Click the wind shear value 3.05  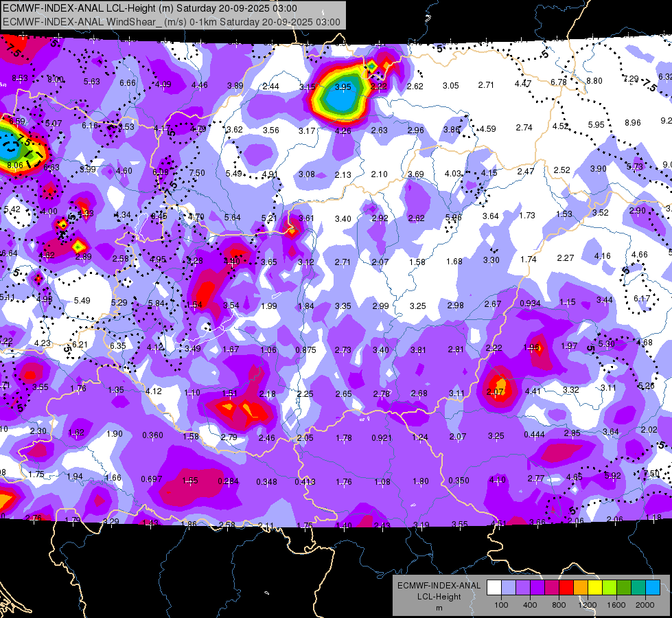(x=451, y=86)
